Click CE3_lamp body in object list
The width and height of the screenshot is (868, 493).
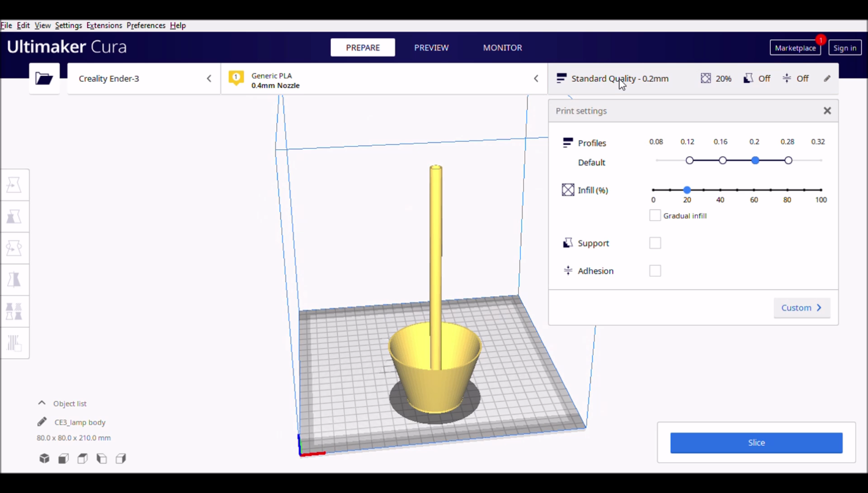click(x=80, y=422)
